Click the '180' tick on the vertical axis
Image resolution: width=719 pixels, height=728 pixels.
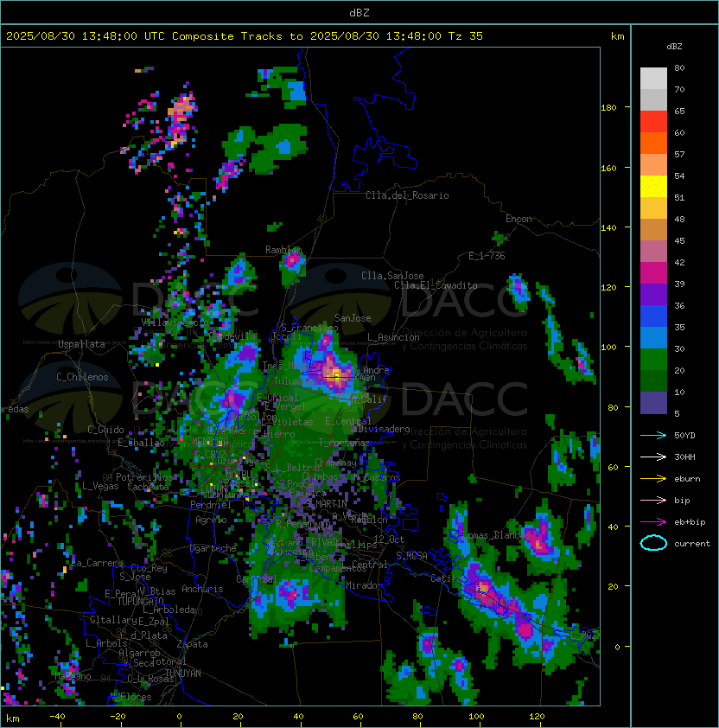608,108
